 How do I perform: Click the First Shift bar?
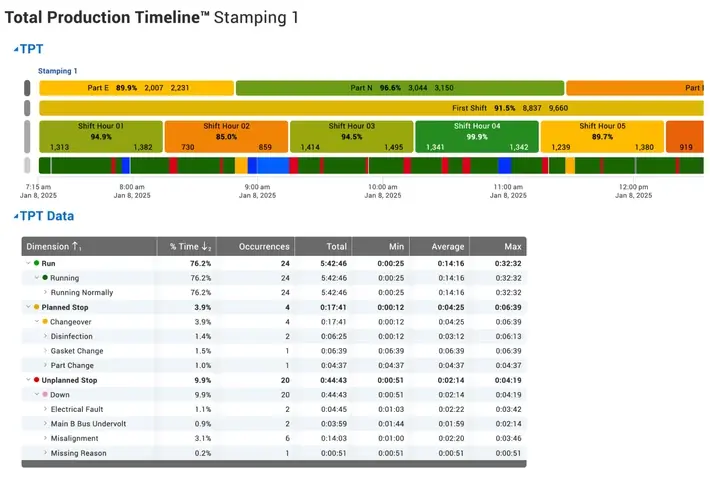(371, 108)
